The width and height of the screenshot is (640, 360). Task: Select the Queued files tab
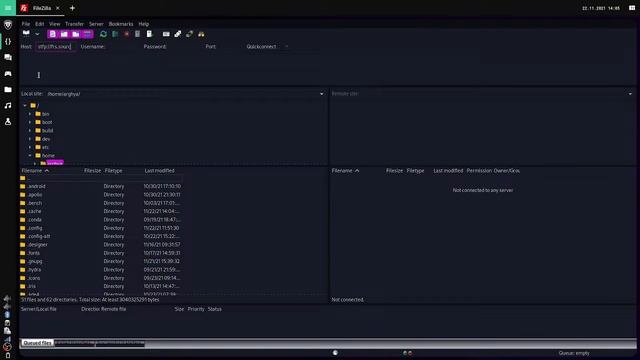click(x=37, y=343)
